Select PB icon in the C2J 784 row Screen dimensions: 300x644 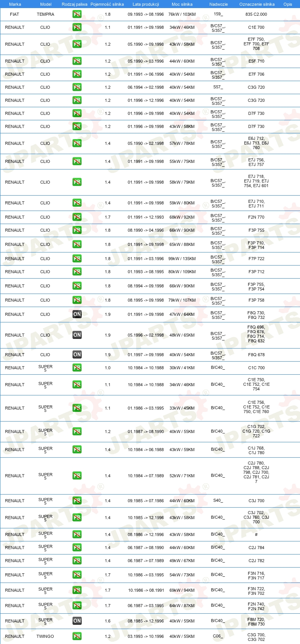tap(77, 548)
